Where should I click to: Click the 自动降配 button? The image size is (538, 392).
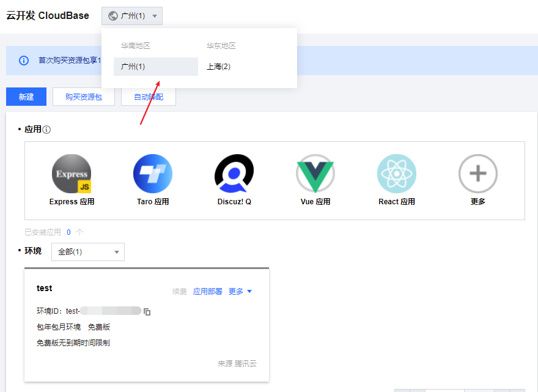pos(149,97)
